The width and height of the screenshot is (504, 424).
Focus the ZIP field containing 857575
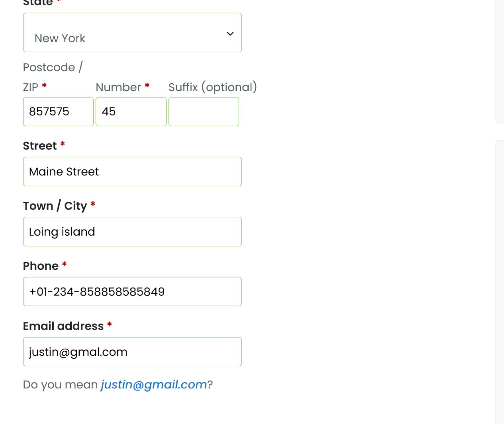58,112
